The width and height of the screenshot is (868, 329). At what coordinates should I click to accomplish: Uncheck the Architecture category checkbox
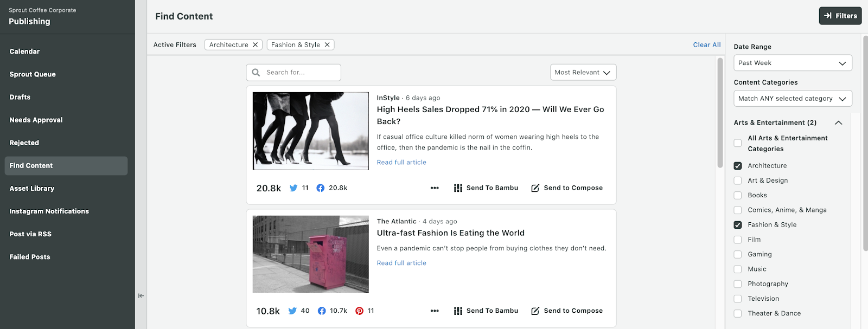tap(738, 166)
